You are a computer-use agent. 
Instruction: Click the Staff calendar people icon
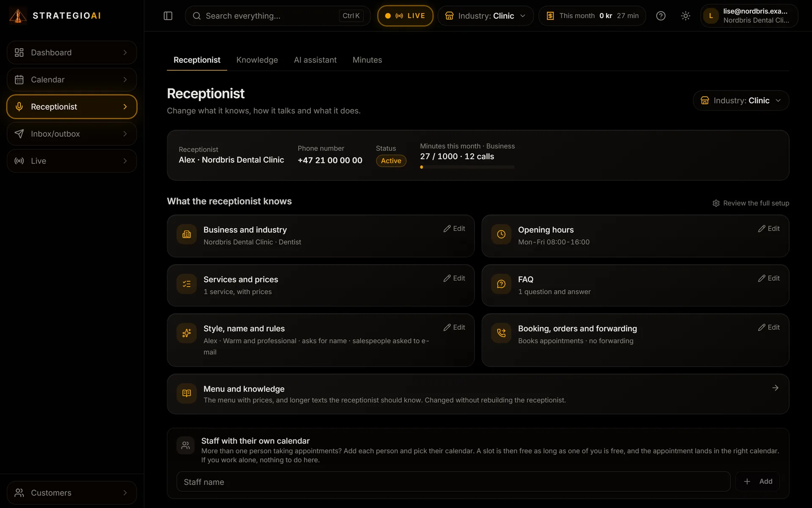185,445
